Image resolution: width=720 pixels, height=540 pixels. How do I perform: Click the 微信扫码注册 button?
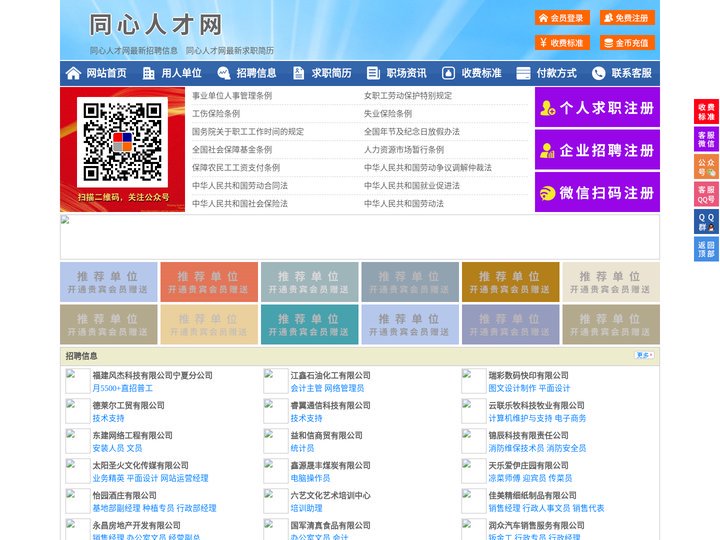coord(597,192)
